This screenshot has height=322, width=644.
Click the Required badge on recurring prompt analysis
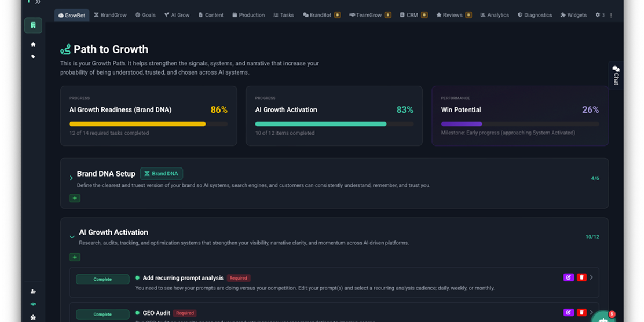tap(238, 278)
